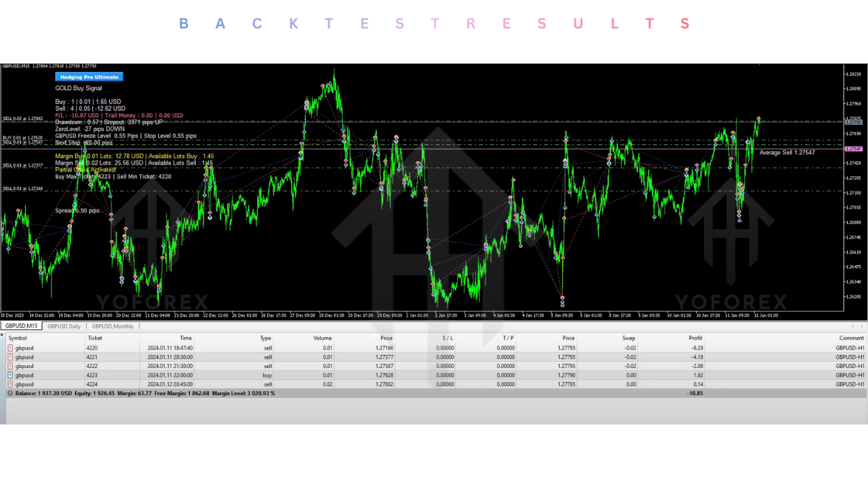Click the order icon beside ticket 4221

point(10,357)
